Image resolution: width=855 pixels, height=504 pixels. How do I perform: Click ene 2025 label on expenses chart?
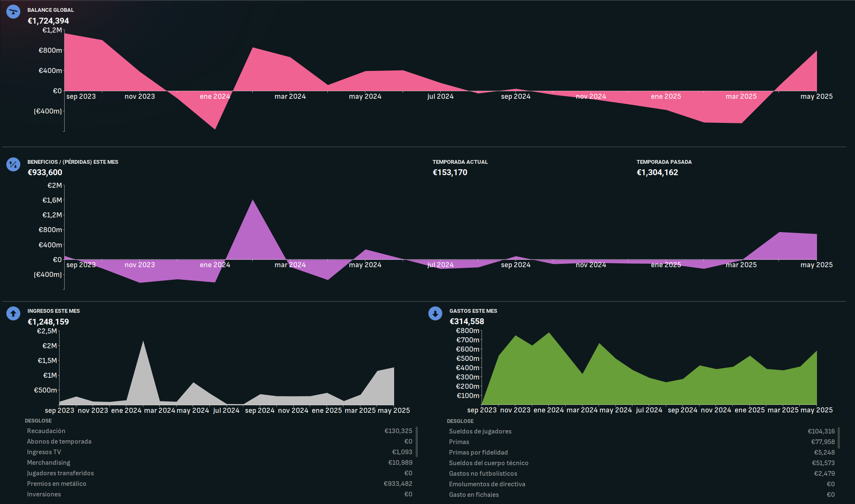coord(750,410)
